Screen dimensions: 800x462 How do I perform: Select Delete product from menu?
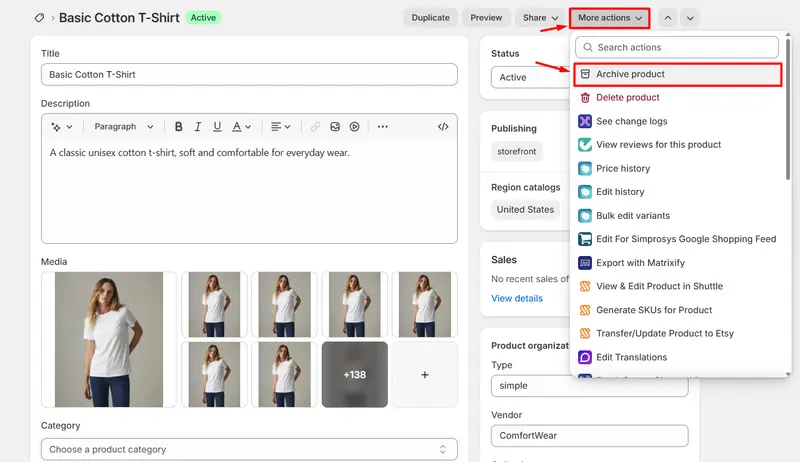pyautogui.click(x=678, y=97)
